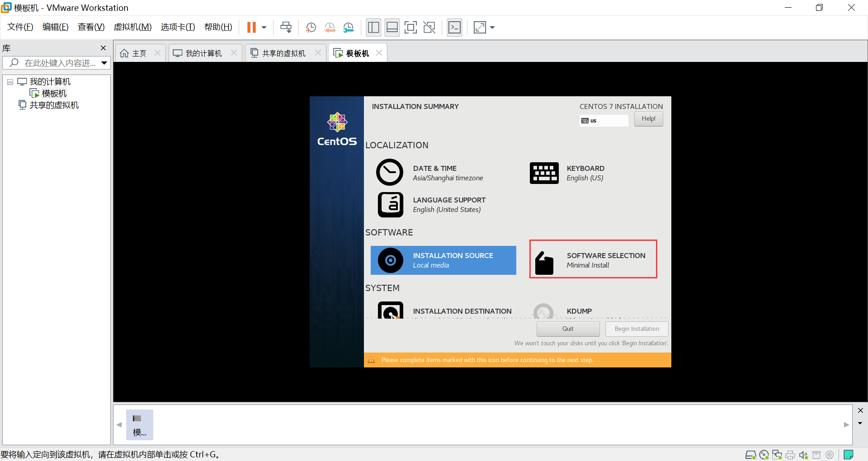Screen dimensions: 868x461
Task: Select the 模板机 VM thumbnail in bottom bar
Action: [x=139, y=425]
